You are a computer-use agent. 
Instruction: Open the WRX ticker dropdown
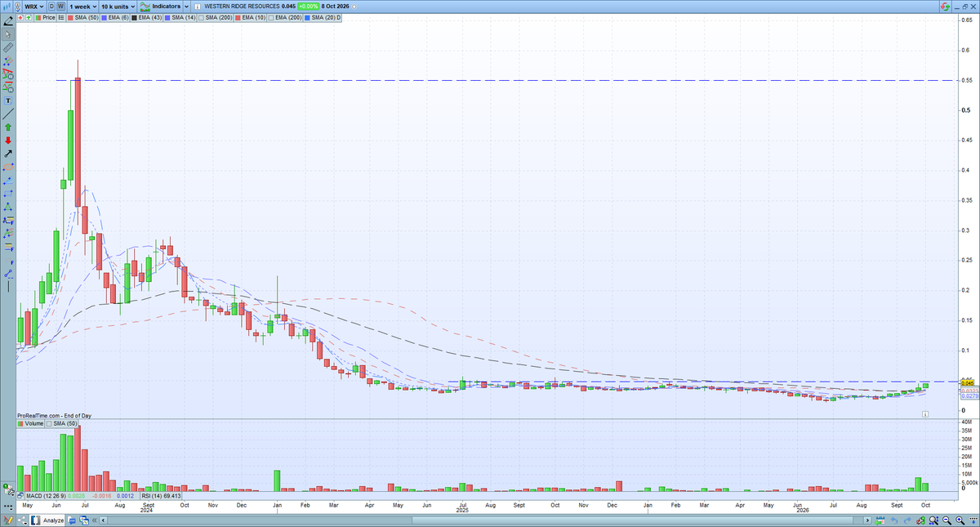(34, 7)
